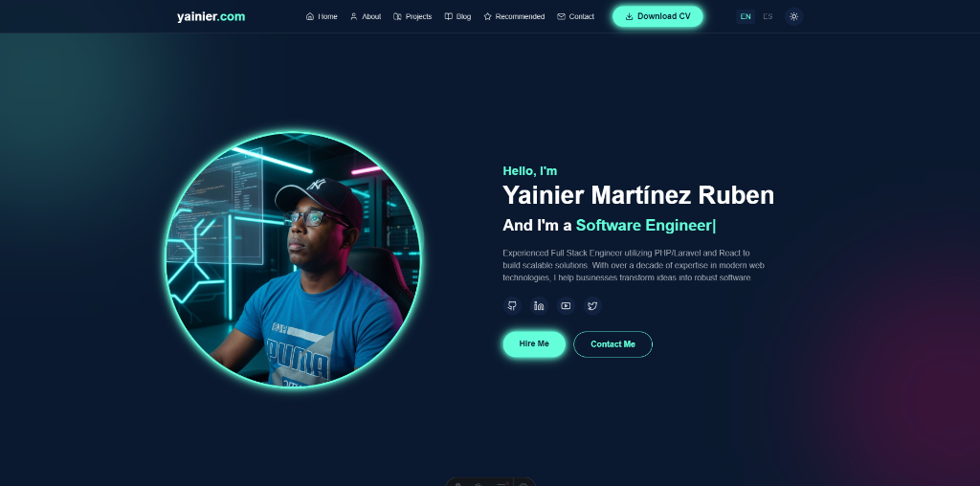The height and width of the screenshot is (486, 980).
Task: Click the name heading Yainier Martínez Ruben
Action: coord(638,195)
